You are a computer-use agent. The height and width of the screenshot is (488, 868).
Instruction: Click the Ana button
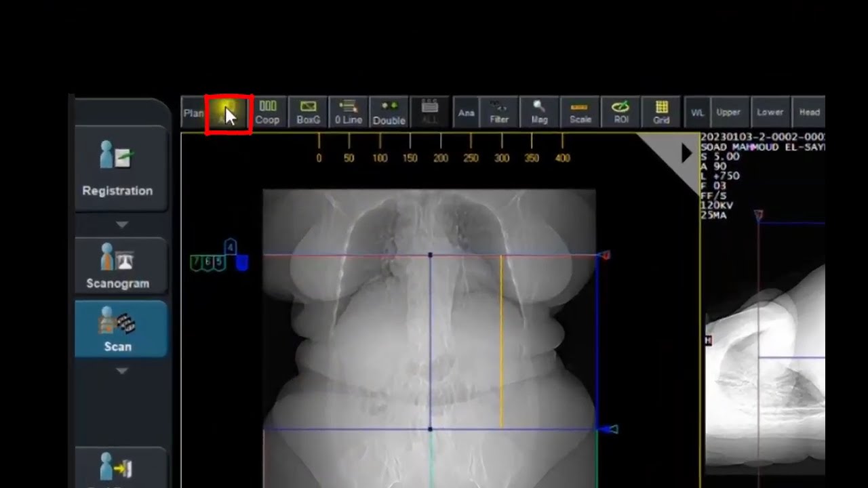point(466,113)
